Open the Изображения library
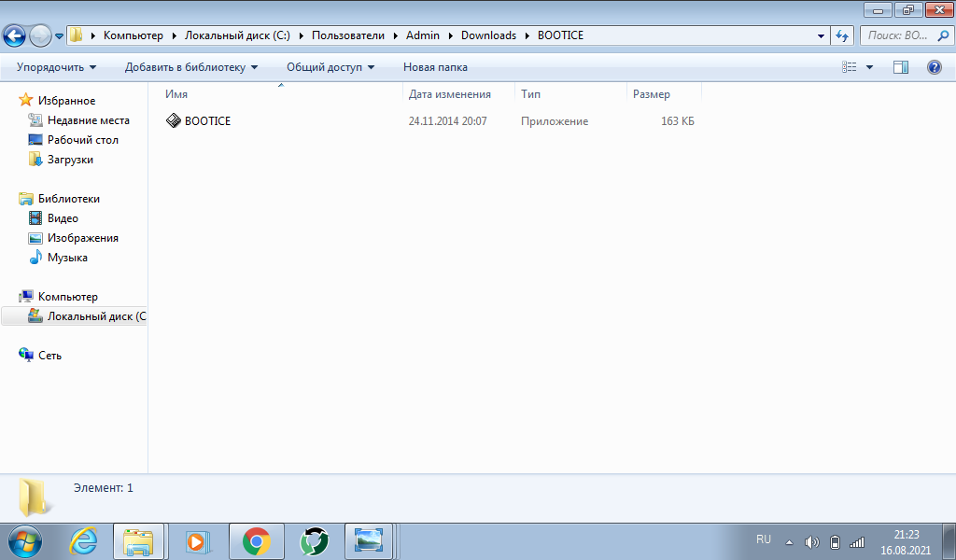This screenshot has width=956, height=560. (83, 238)
